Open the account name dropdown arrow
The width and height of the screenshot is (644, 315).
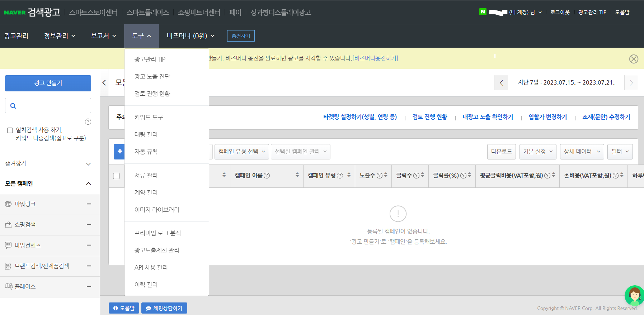[x=540, y=12]
